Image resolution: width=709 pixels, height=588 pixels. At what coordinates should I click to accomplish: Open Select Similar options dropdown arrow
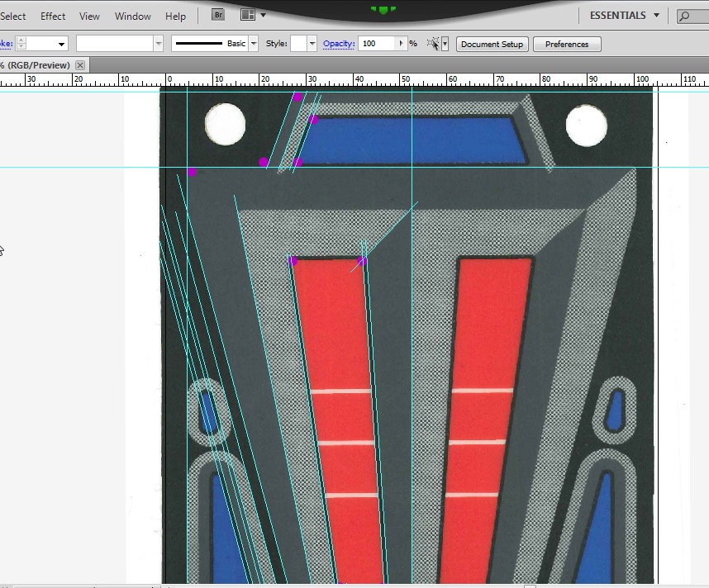445,44
